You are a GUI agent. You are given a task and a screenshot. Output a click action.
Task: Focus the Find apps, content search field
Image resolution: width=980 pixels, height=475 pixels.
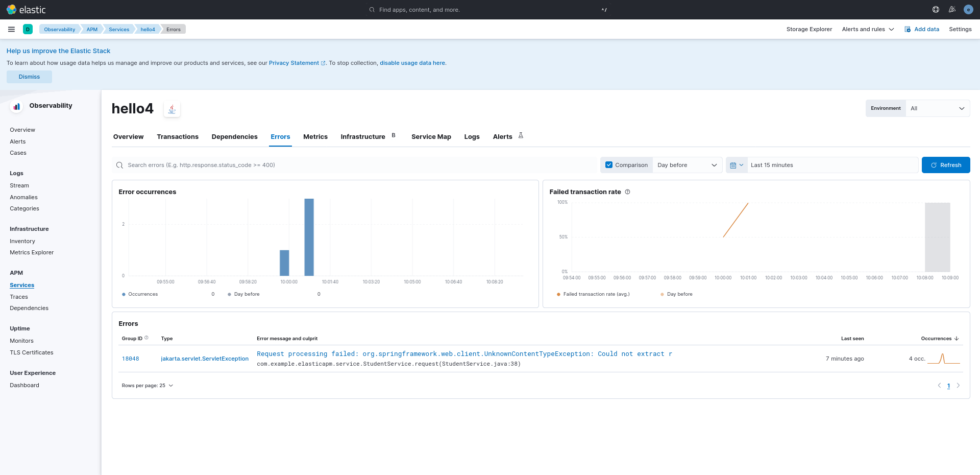point(490,10)
